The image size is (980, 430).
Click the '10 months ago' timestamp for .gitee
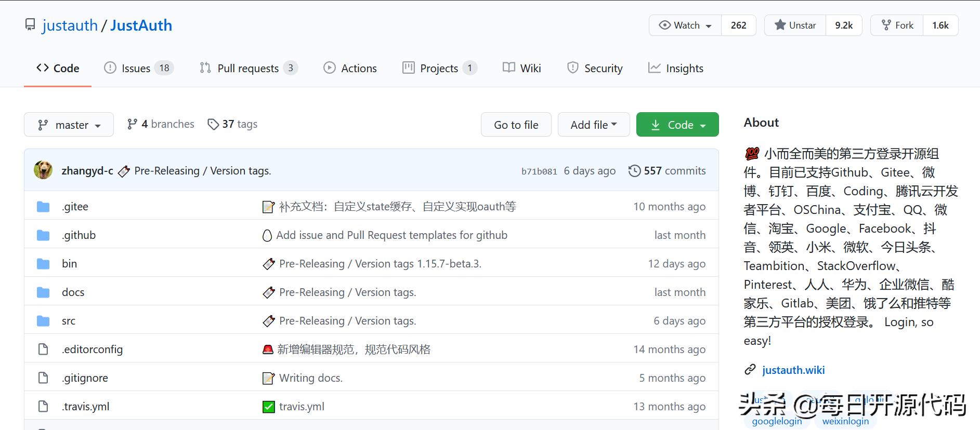(669, 207)
